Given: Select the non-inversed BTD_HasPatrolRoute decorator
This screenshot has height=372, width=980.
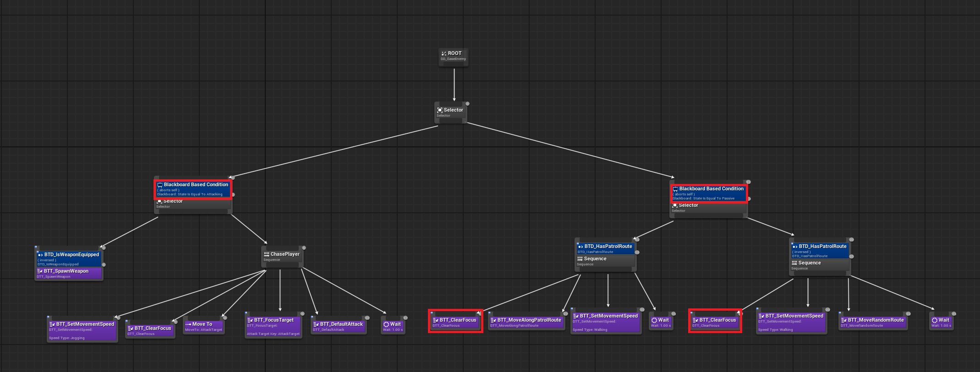Looking at the screenshot, I should tap(605, 248).
